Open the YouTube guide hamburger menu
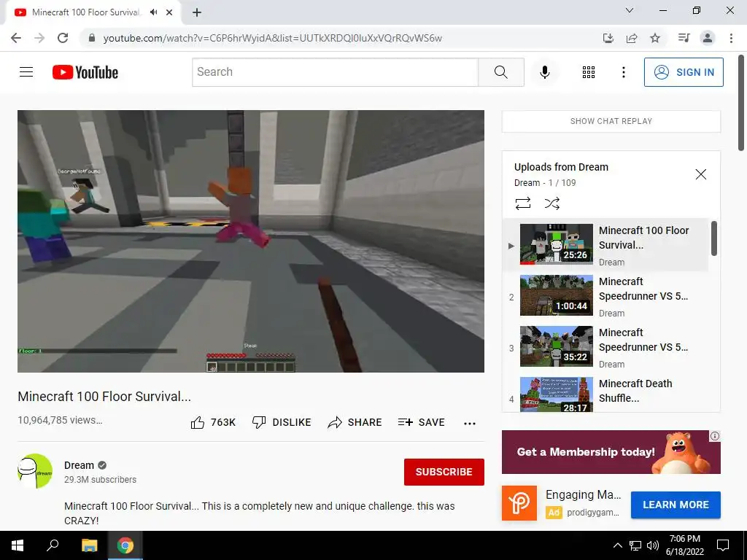Screen dimensions: 747x560 (x=26, y=72)
